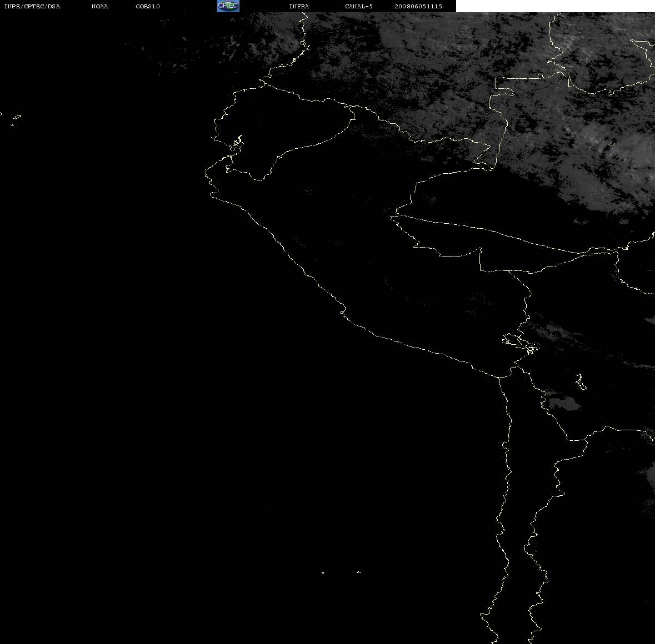This screenshot has width=655, height=644.
Task: Click the CANAL-5 channel label
Action: (x=358, y=6)
